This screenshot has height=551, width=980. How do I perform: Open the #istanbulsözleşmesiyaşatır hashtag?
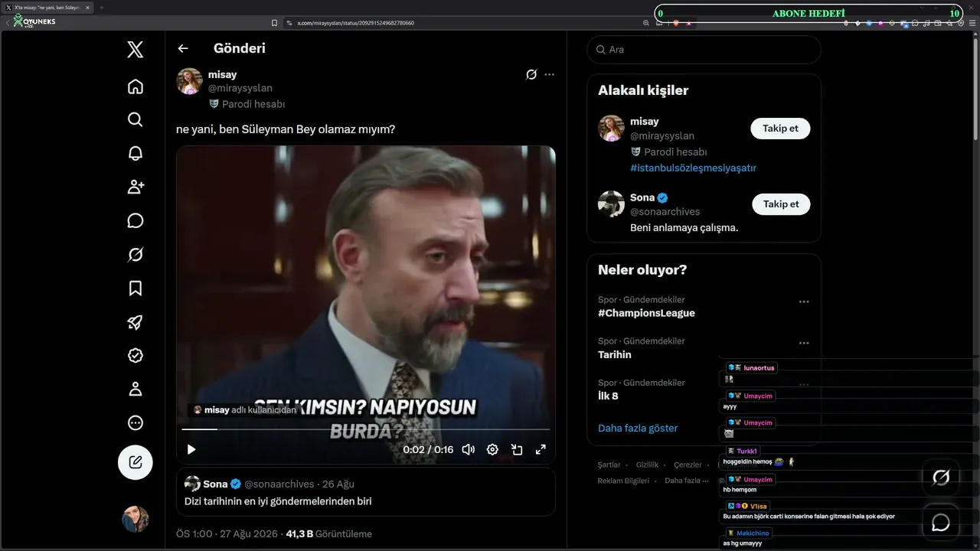[693, 168]
